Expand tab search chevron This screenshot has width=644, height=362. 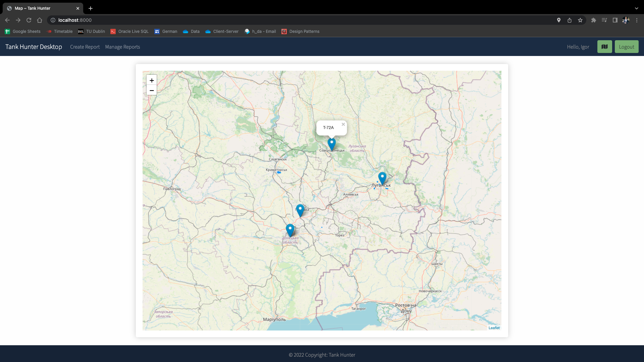click(637, 8)
